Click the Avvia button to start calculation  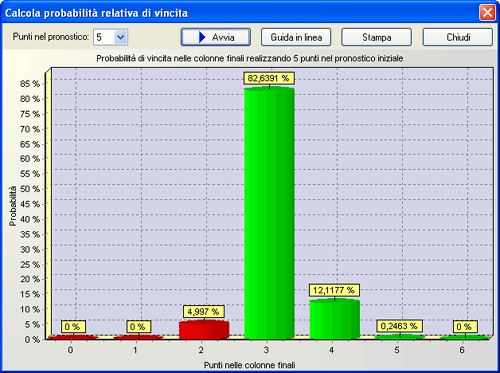click(x=216, y=37)
